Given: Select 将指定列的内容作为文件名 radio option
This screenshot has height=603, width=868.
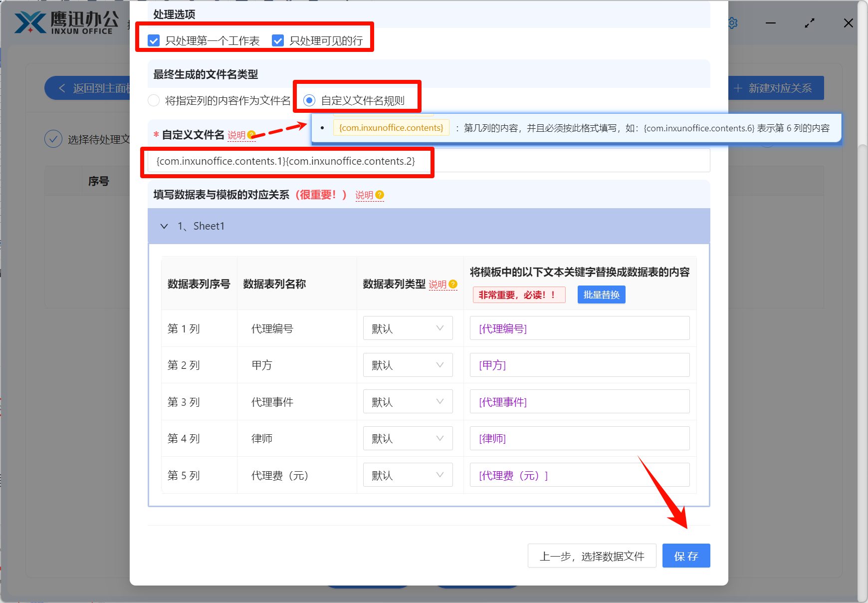Looking at the screenshot, I should 154,100.
